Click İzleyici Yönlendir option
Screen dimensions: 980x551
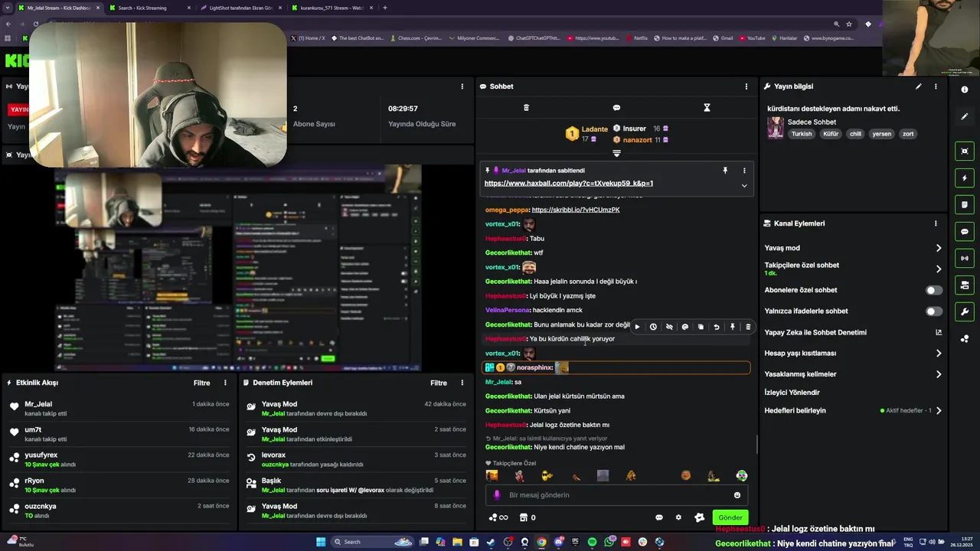click(792, 393)
